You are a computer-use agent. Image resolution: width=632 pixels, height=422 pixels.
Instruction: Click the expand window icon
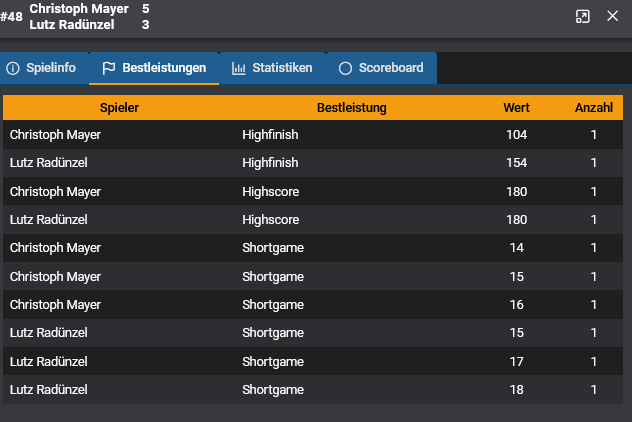click(583, 16)
